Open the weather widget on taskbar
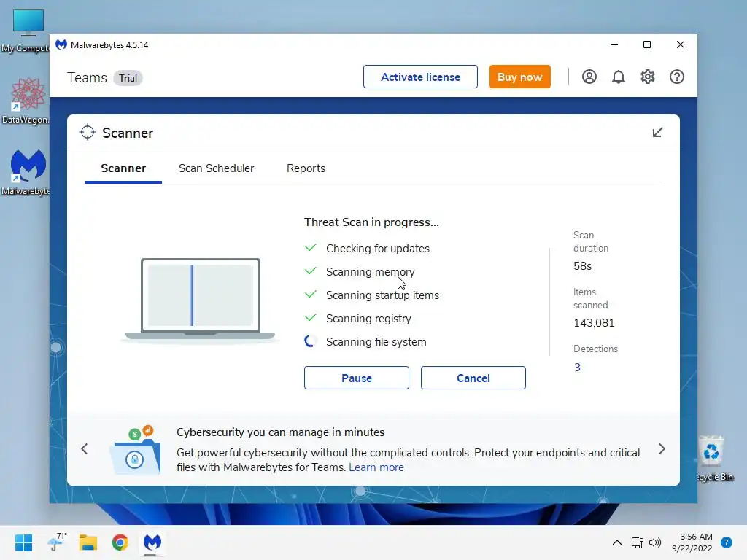The height and width of the screenshot is (560, 747). (x=57, y=542)
